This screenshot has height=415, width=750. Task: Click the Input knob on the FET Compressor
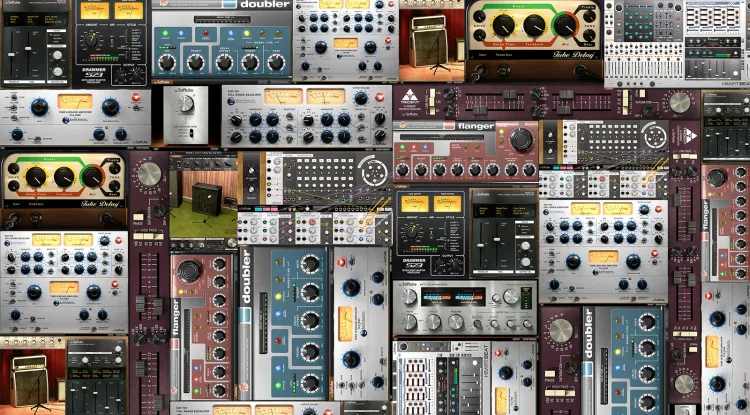(409, 297)
